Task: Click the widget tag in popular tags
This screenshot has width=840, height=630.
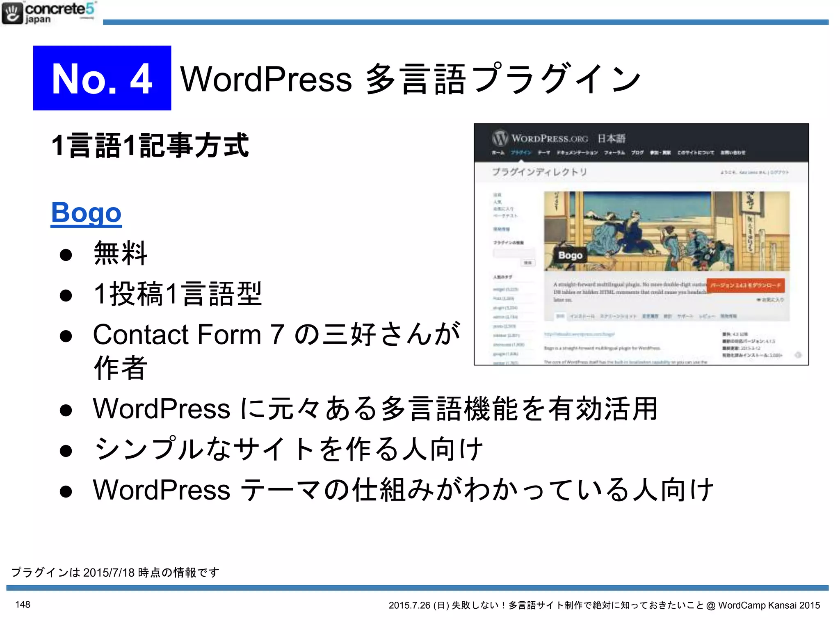Action: click(505, 290)
